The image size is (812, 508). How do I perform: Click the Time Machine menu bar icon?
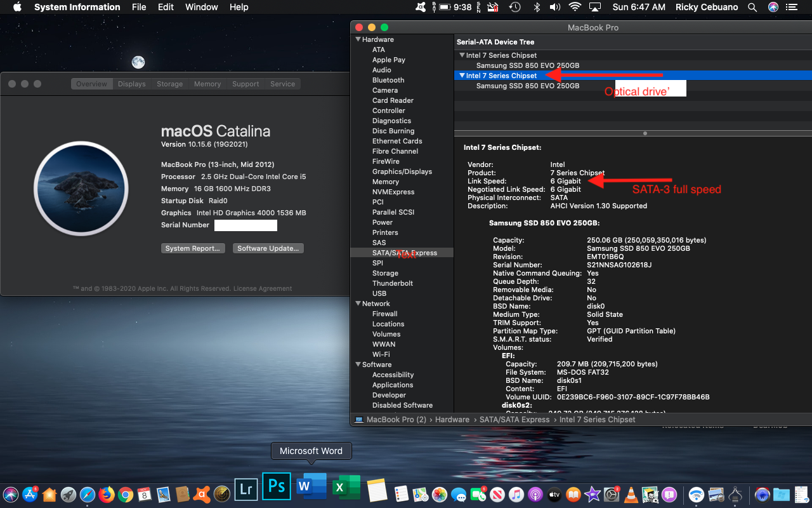pyautogui.click(x=515, y=7)
